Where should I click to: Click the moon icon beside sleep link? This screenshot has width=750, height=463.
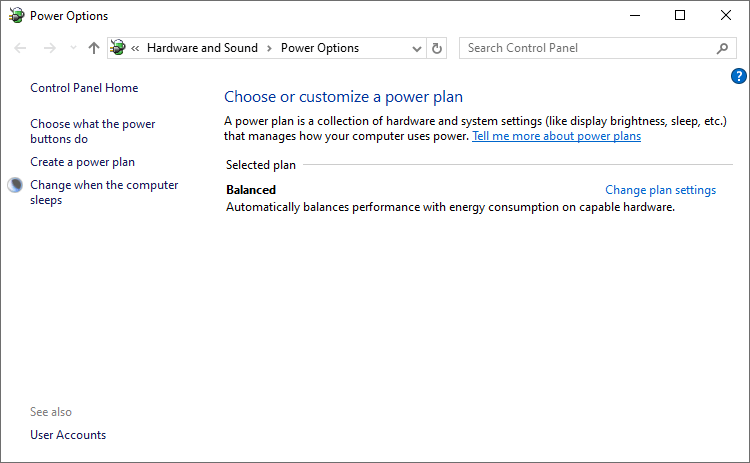pyautogui.click(x=15, y=185)
